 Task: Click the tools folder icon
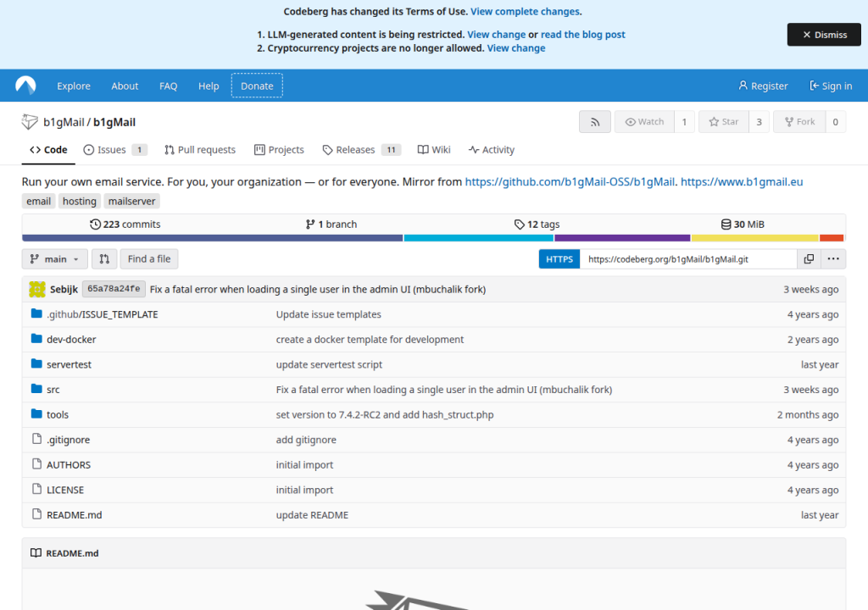[x=36, y=414]
